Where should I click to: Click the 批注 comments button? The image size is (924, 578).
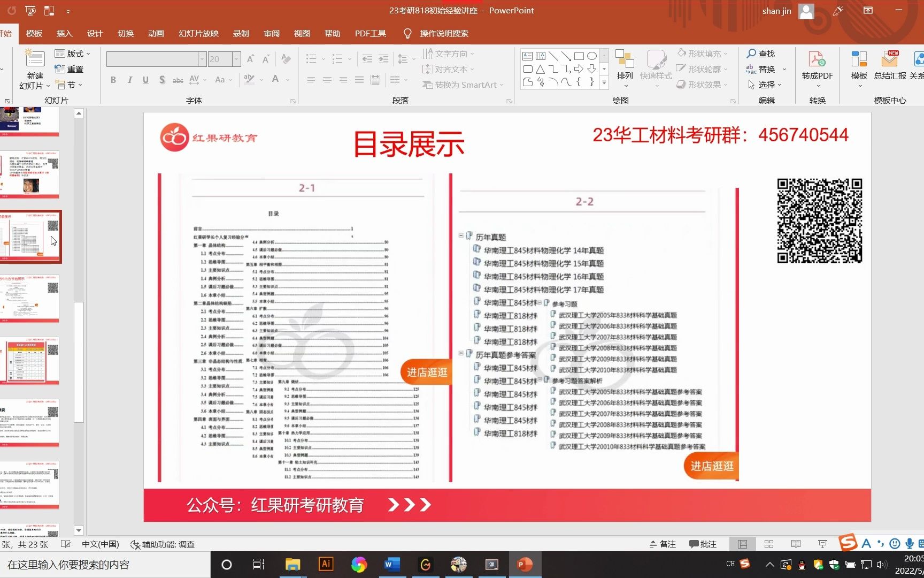click(x=703, y=544)
